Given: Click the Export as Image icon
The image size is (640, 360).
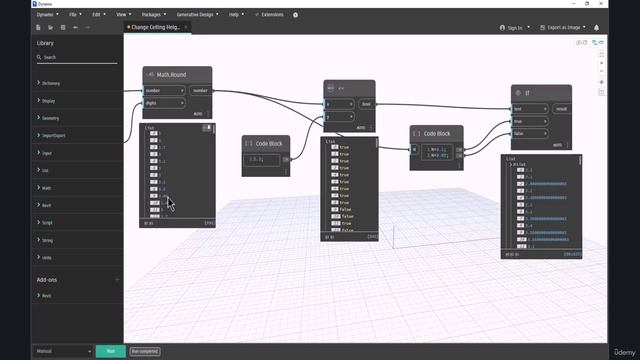Looking at the screenshot, I should [x=542, y=28].
